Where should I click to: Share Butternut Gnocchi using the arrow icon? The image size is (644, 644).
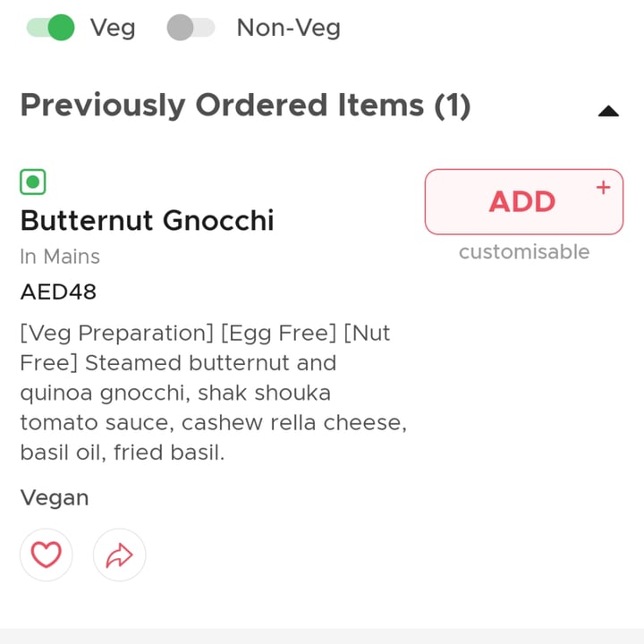(x=120, y=555)
